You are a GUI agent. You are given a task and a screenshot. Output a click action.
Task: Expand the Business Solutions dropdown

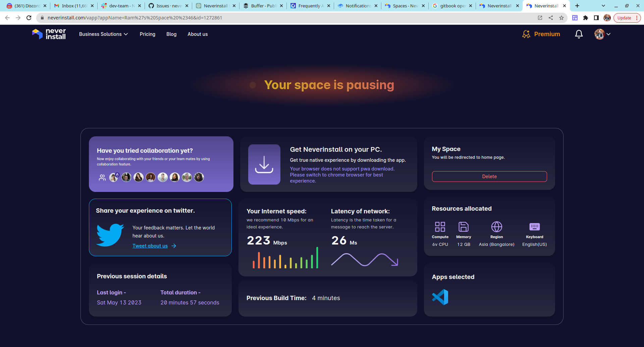(103, 34)
